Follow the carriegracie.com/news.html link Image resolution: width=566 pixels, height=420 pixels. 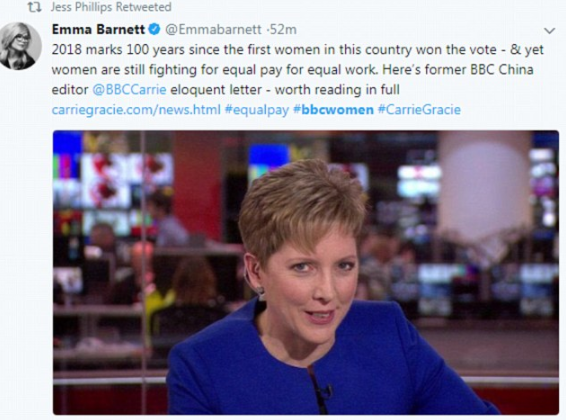136,109
